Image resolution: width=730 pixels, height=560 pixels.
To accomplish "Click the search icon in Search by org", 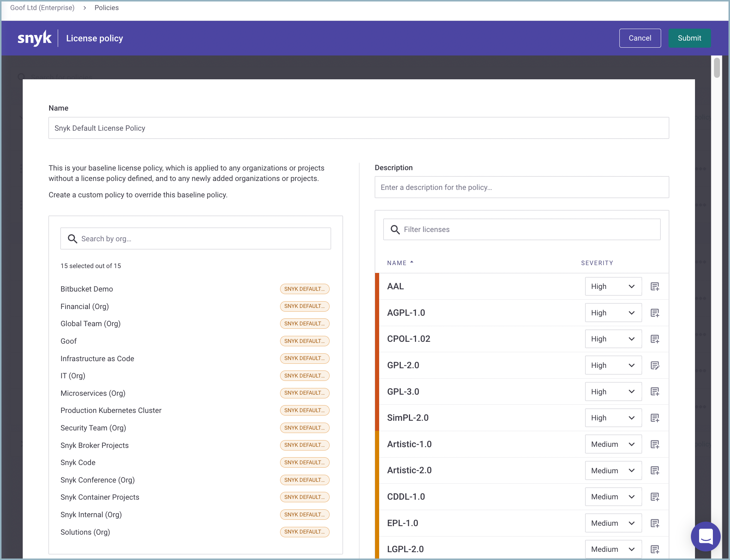I will tap(73, 238).
